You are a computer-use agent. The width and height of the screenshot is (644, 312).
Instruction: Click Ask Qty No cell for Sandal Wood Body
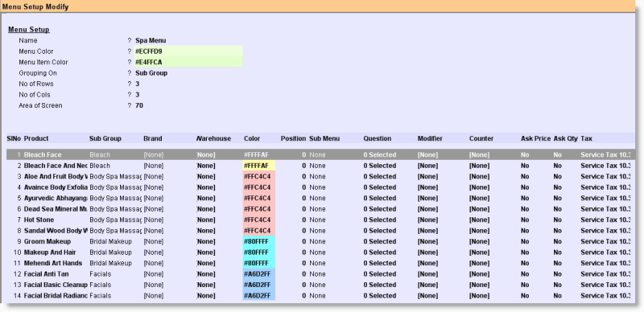pos(557,231)
